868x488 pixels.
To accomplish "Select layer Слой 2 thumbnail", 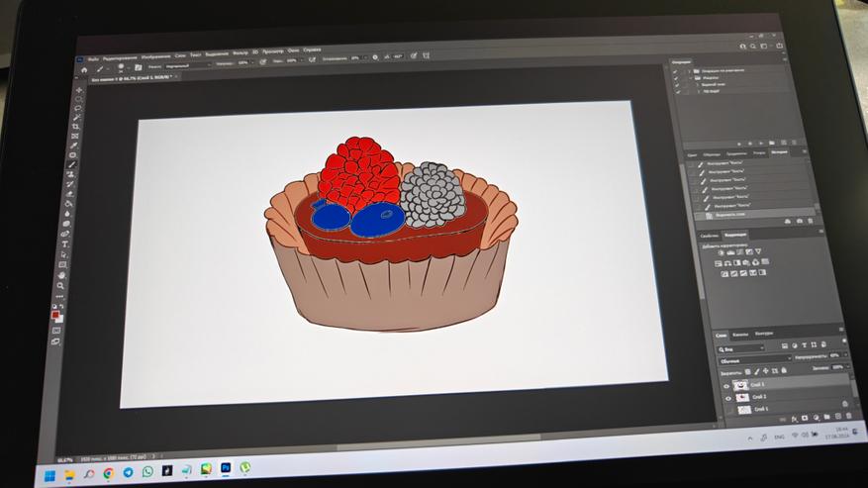I will coord(742,398).
